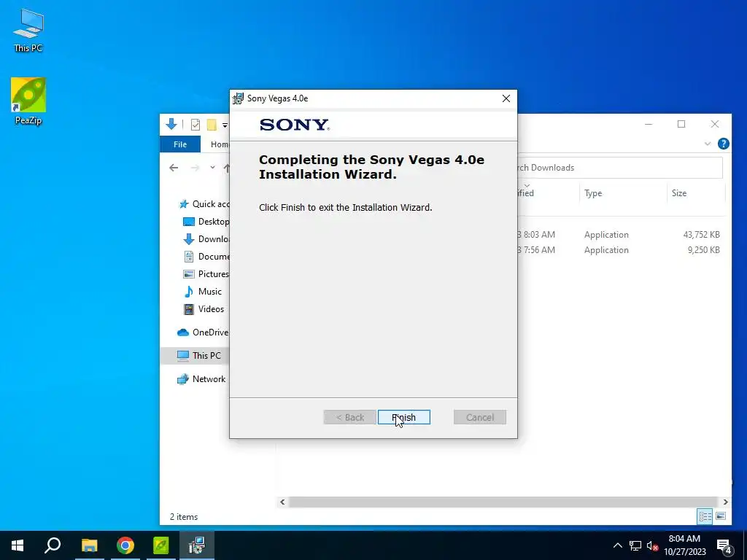Open the clock showing 8:04 AM
Viewport: 747px width, 560px height.
pos(684,545)
